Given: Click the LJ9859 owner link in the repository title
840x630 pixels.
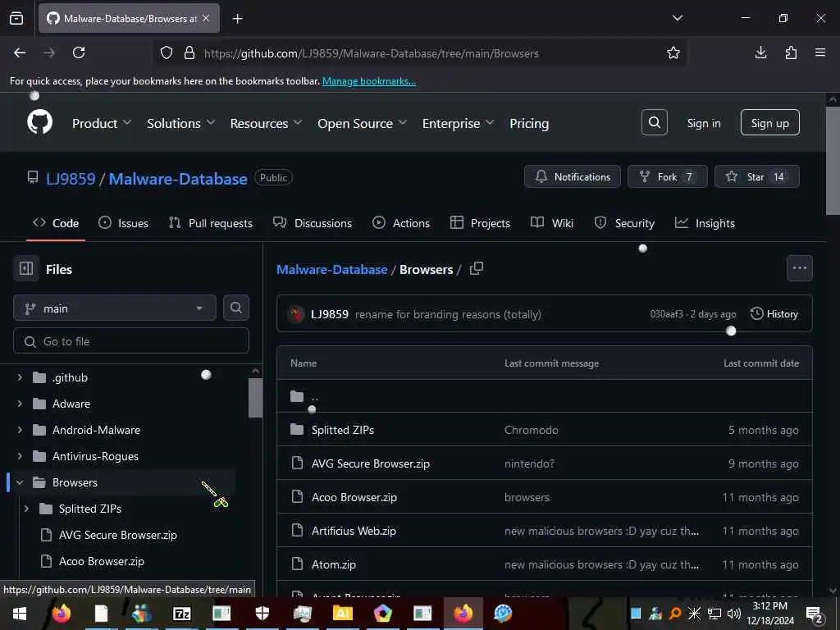Looking at the screenshot, I should click(x=71, y=178).
